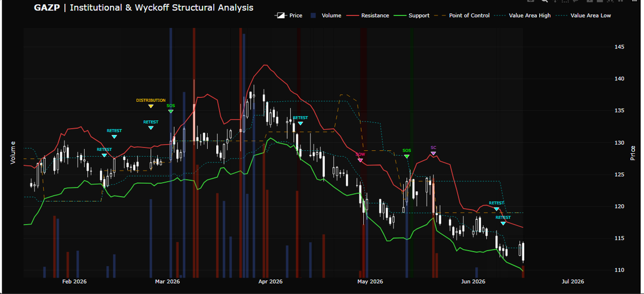The image size is (644, 294).
Task: Click the 115 price tick label
Action: 619,238
